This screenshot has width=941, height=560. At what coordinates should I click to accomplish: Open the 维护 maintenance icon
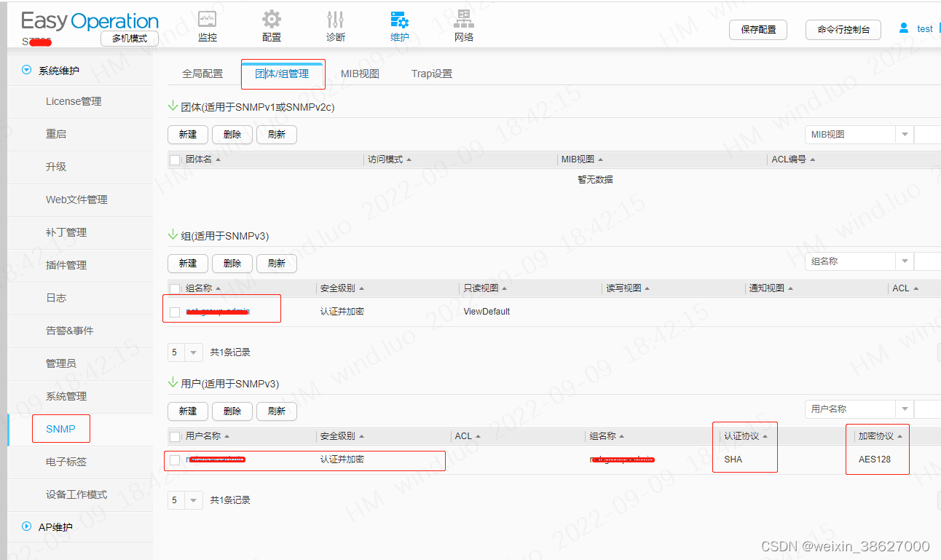point(399,20)
